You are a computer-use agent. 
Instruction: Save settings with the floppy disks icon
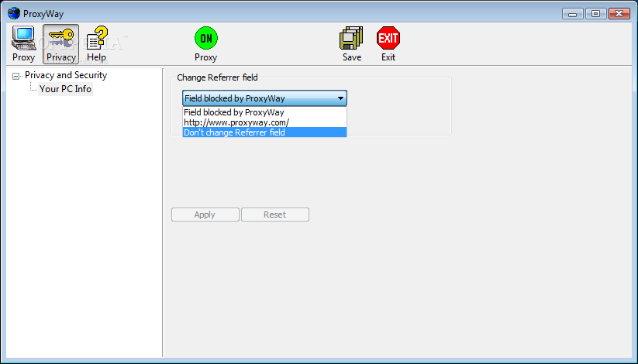351,44
